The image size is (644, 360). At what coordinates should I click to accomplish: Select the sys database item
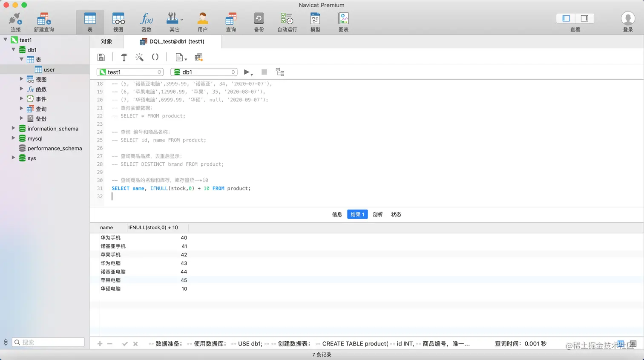click(x=32, y=158)
